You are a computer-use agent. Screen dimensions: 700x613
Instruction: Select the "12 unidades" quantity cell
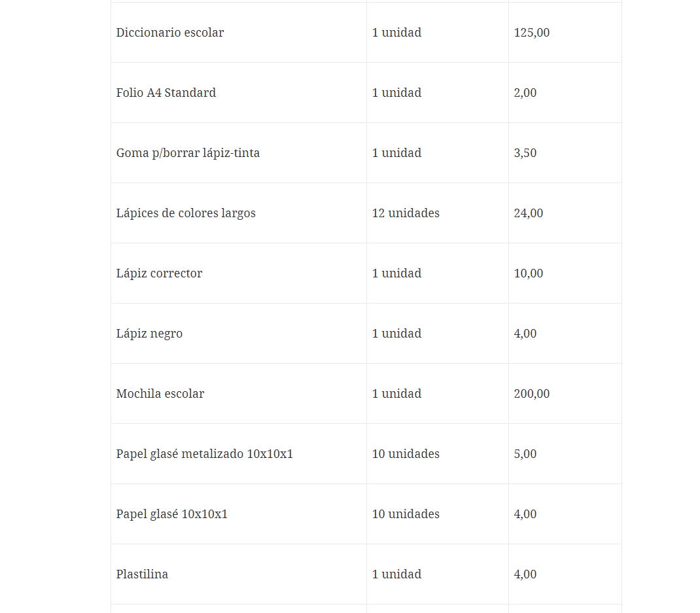coord(406,213)
